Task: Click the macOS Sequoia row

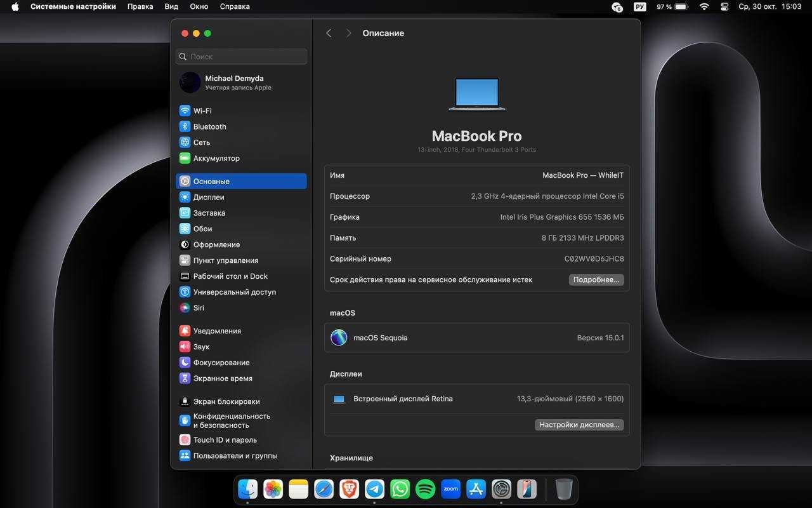Action: [477, 338]
